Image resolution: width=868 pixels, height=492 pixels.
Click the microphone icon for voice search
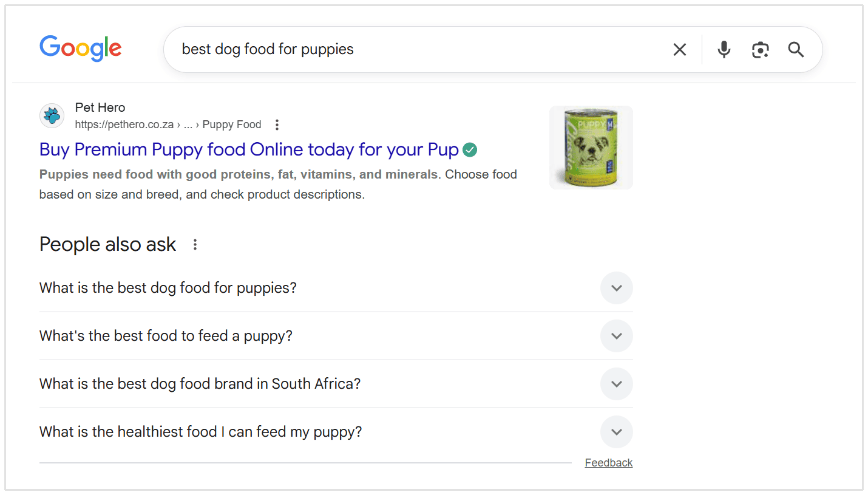724,49
